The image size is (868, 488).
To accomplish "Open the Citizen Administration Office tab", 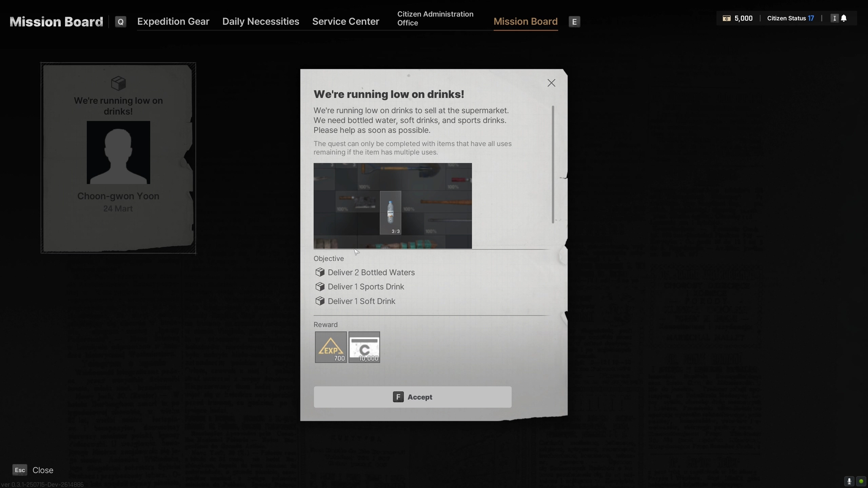I will click(435, 18).
